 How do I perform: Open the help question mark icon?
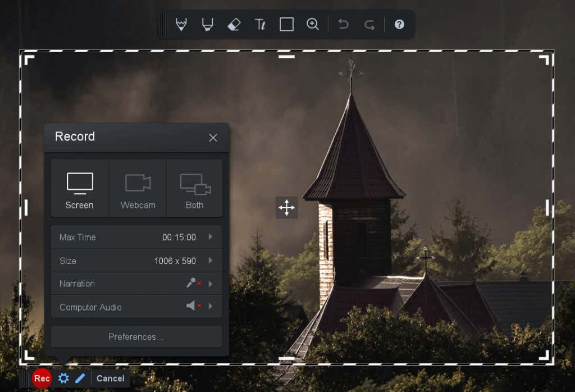point(399,24)
